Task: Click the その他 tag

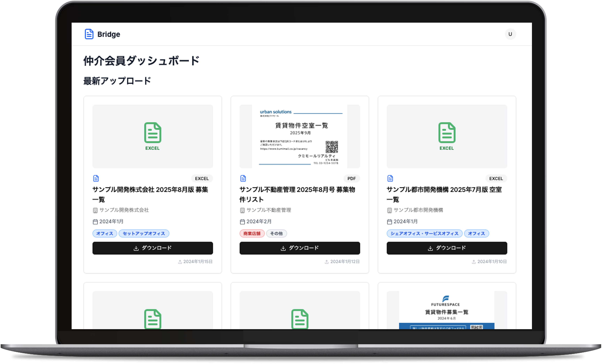Action: pyautogui.click(x=276, y=233)
